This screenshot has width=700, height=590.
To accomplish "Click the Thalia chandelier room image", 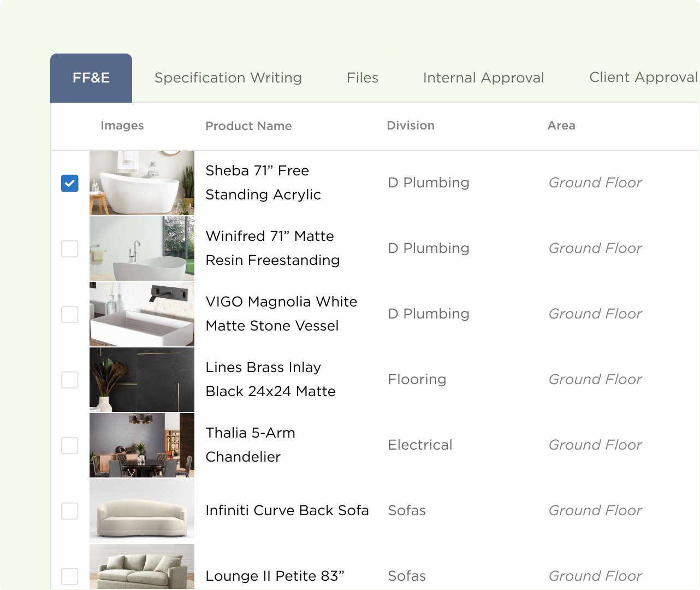I will click(x=142, y=445).
